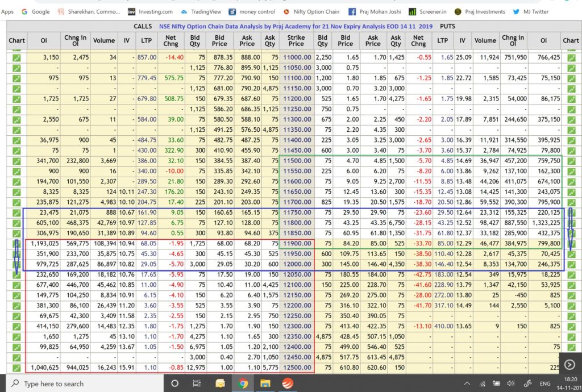Switch to Google Chrome in the taskbar

[x=243, y=384]
